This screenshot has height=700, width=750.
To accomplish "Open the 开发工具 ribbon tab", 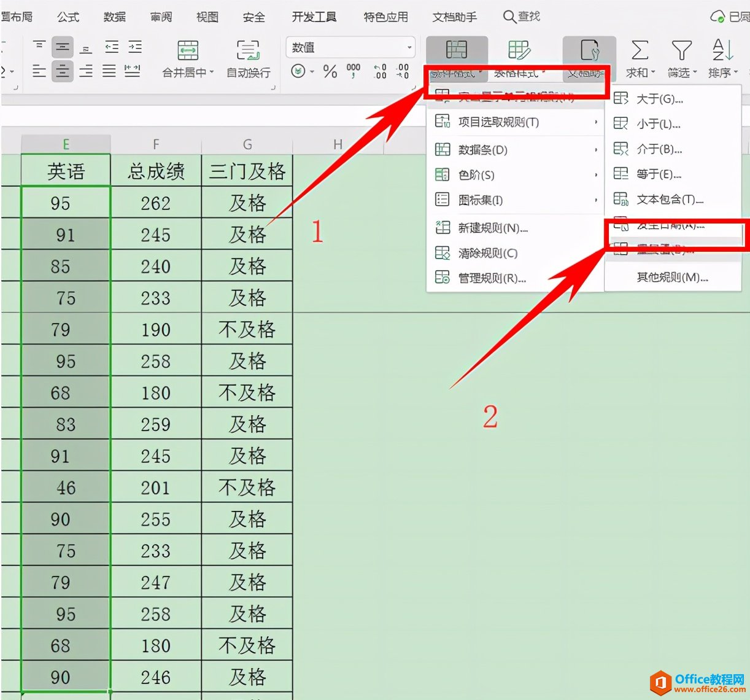I will (x=314, y=17).
